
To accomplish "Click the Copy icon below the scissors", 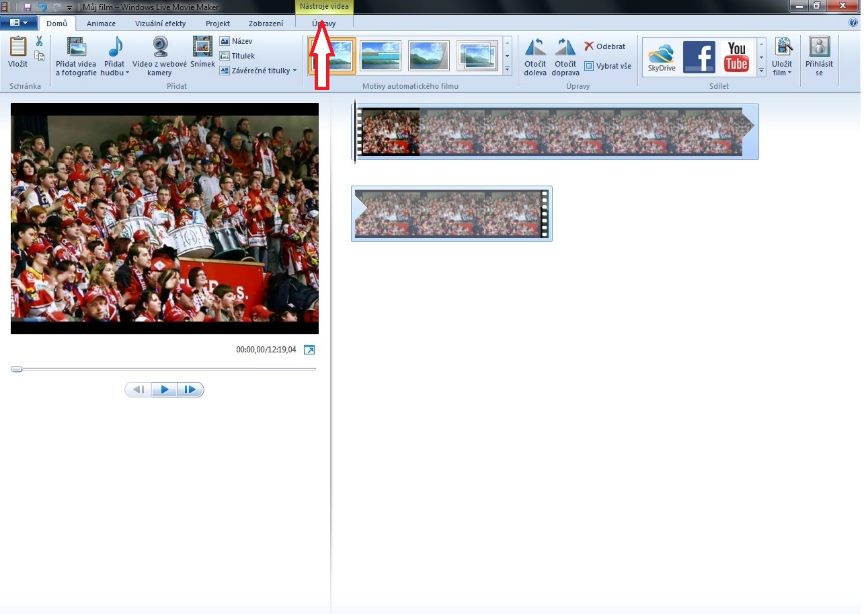I will point(39,56).
